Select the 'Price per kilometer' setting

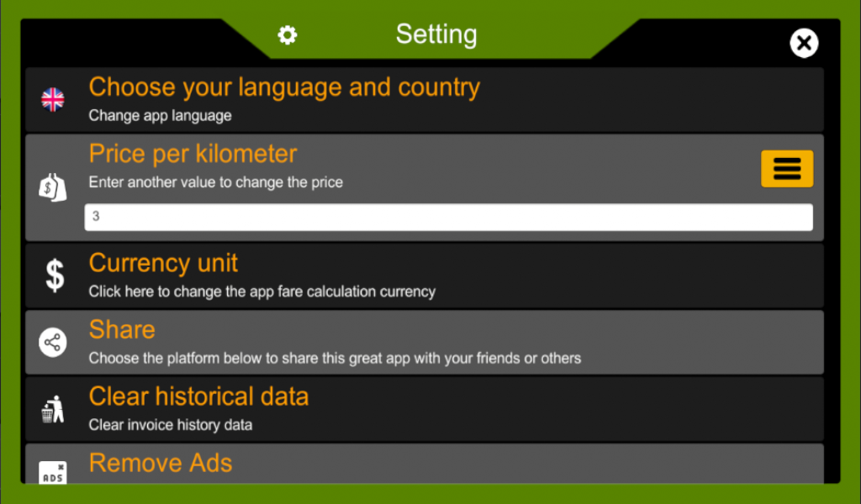(193, 154)
